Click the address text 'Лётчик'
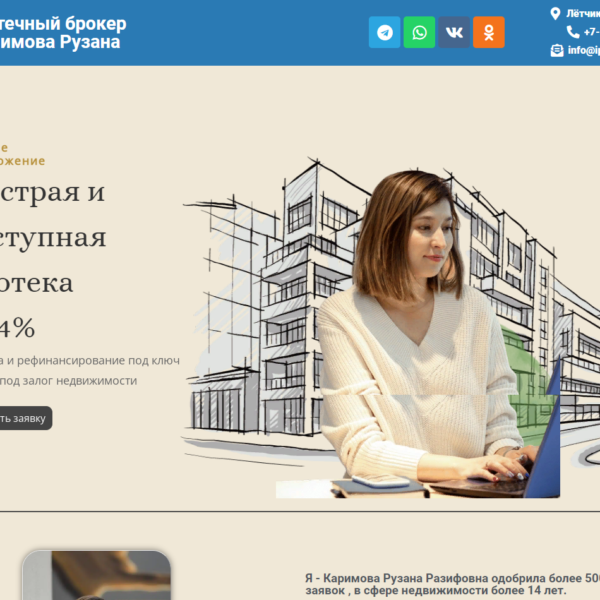This screenshot has width=600, height=600. tap(583, 14)
